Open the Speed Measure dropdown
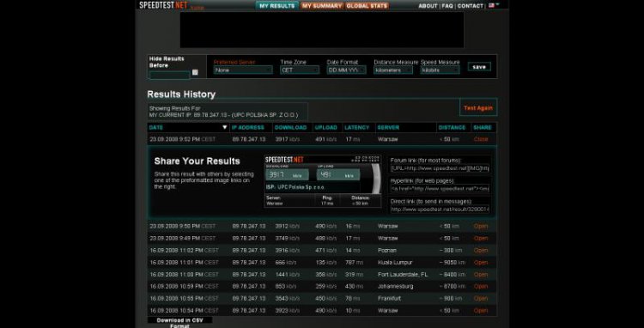This screenshot has height=328, width=644. [x=440, y=70]
